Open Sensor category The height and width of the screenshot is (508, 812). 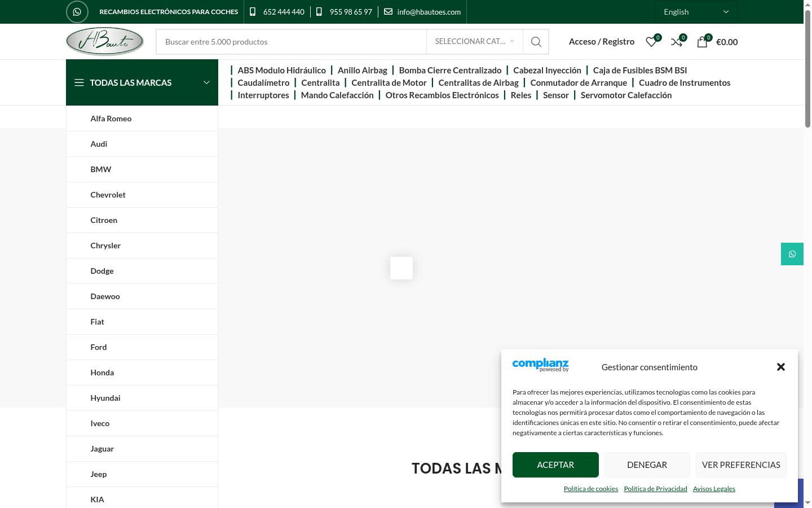coord(556,95)
